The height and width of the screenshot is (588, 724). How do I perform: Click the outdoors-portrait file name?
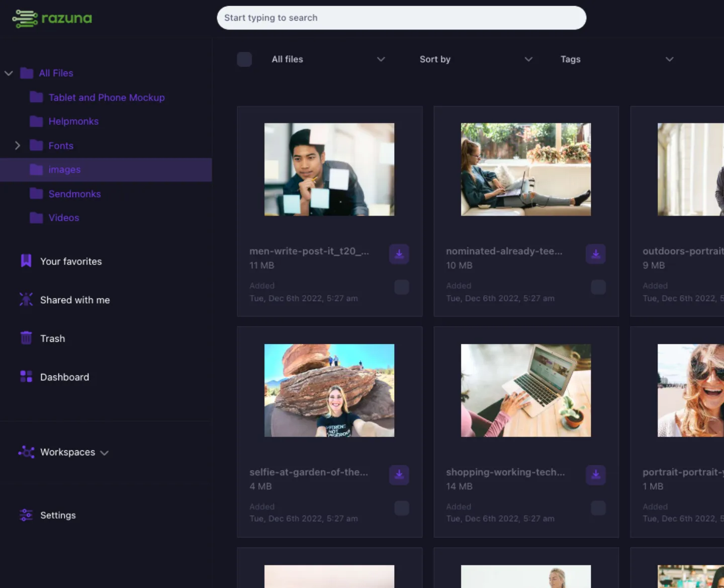pyautogui.click(x=683, y=251)
